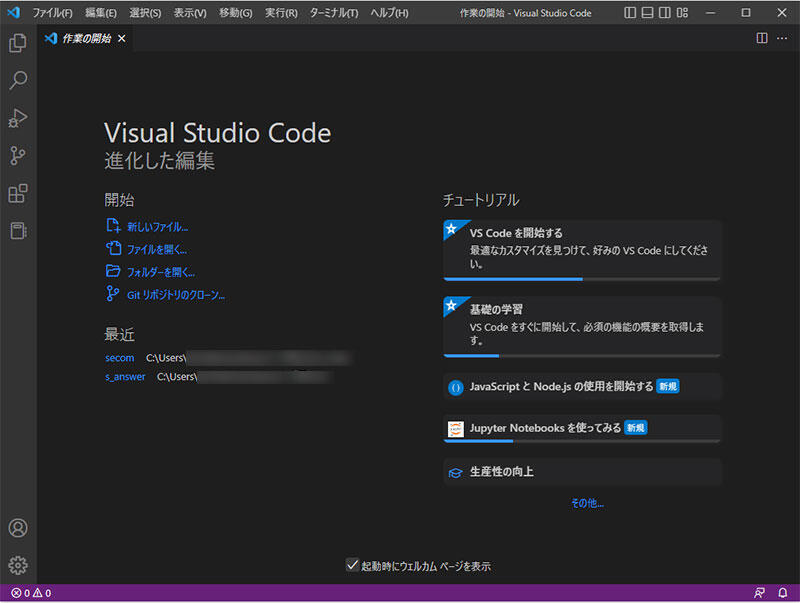The height and width of the screenshot is (603, 800).
Task: Open Customize Layout icon in title bar
Action: click(682, 12)
